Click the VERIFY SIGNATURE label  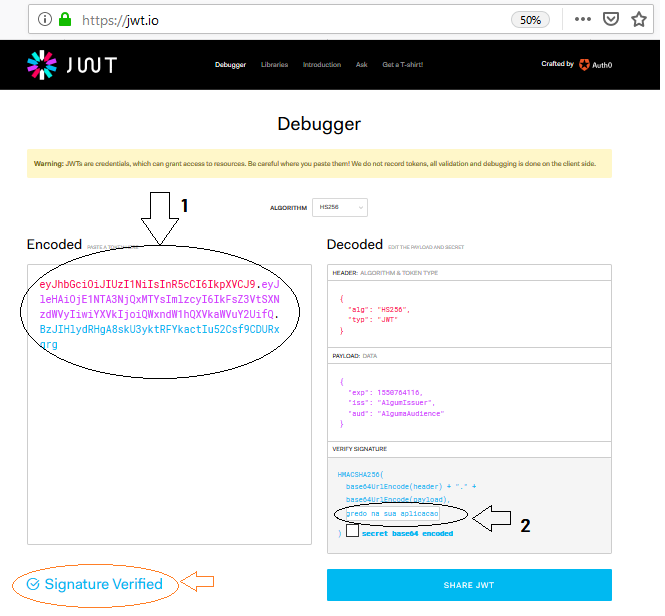pos(360,449)
